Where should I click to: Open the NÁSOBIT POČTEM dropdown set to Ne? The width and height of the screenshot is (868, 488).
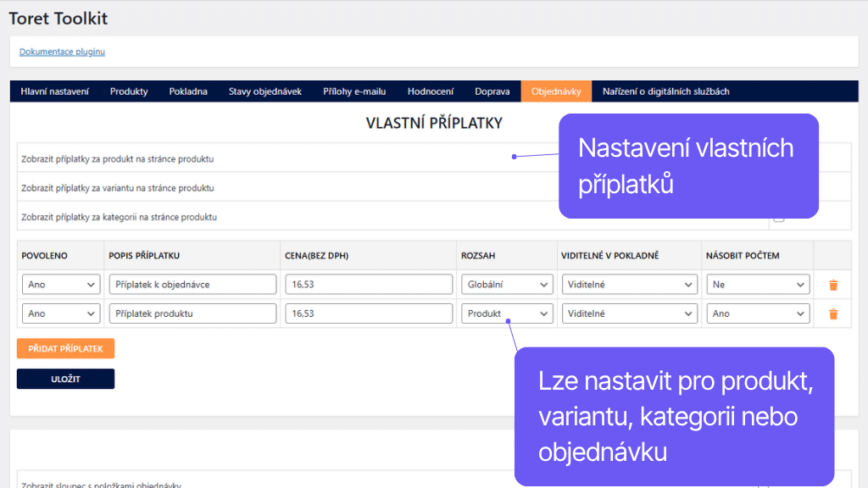[x=757, y=284]
